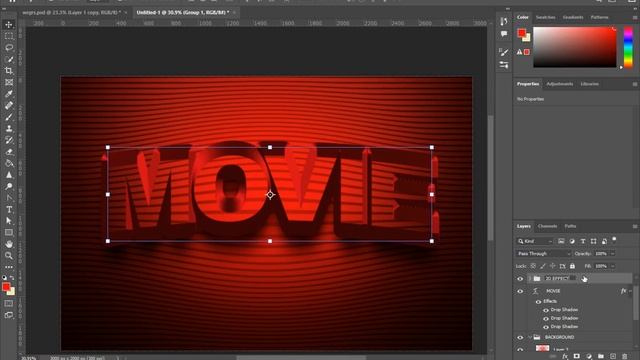Toggle Effects visibility on MOVIE layer

pos(538,302)
